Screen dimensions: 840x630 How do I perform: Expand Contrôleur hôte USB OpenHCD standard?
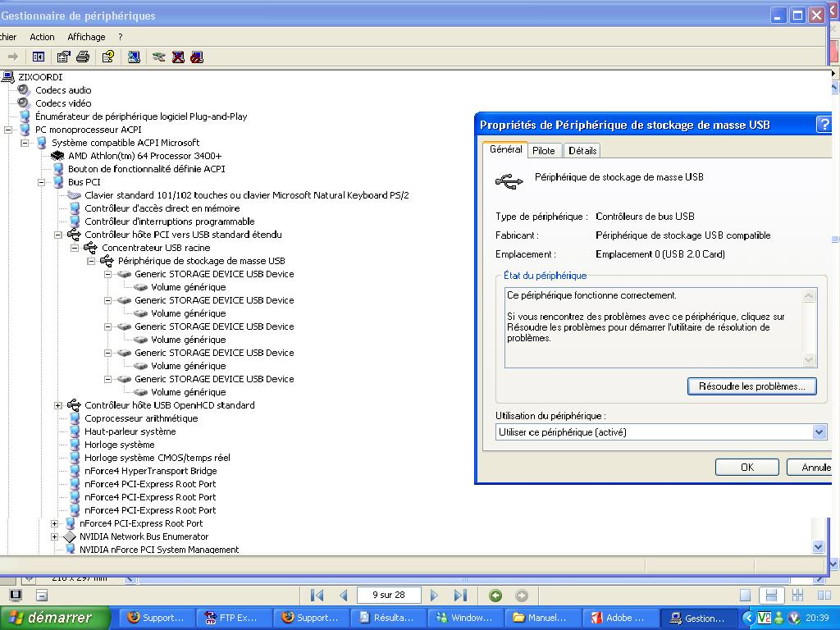coord(58,405)
